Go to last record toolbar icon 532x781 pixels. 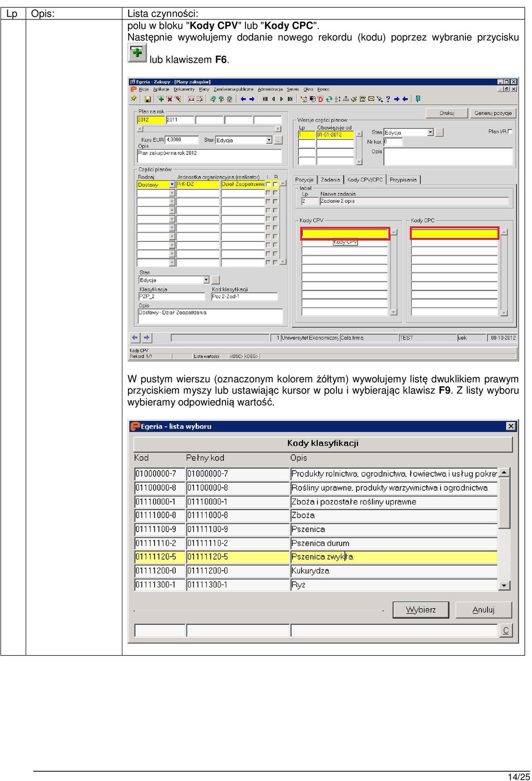pyautogui.click(x=290, y=99)
